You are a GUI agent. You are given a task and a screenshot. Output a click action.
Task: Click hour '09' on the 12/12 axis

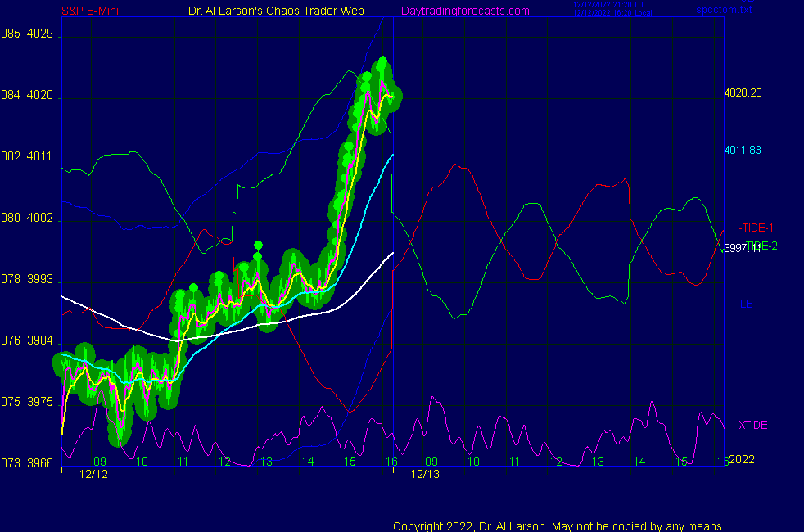[100, 462]
